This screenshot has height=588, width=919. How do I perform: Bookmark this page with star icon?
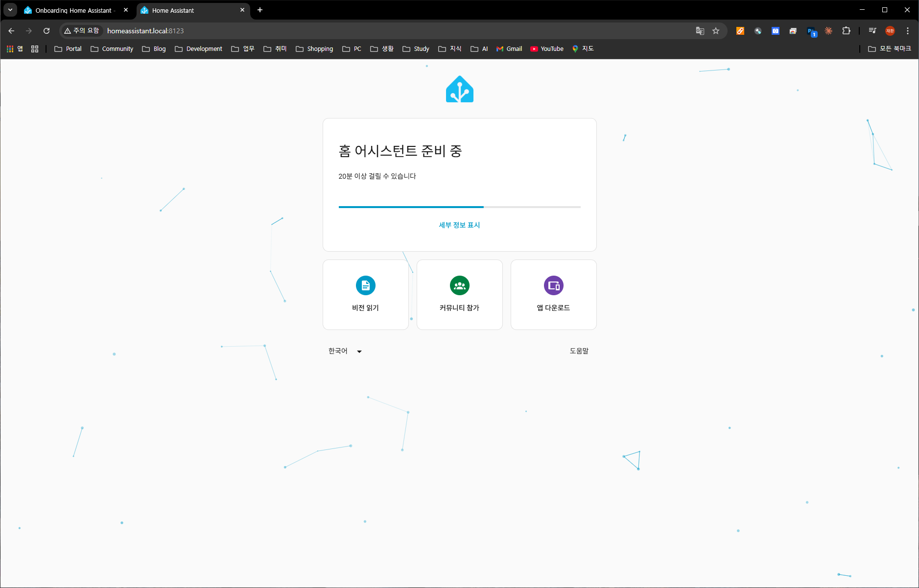tap(716, 31)
